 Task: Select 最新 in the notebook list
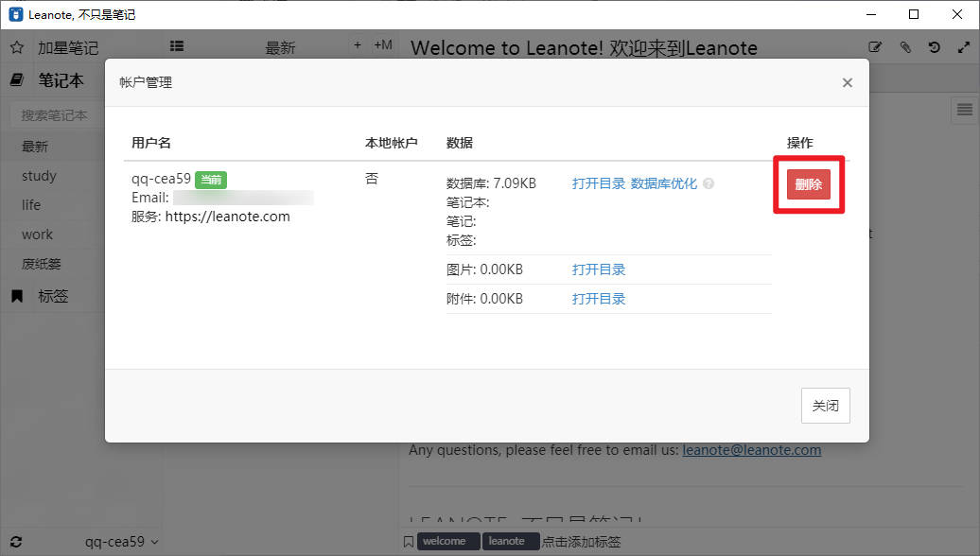point(35,147)
